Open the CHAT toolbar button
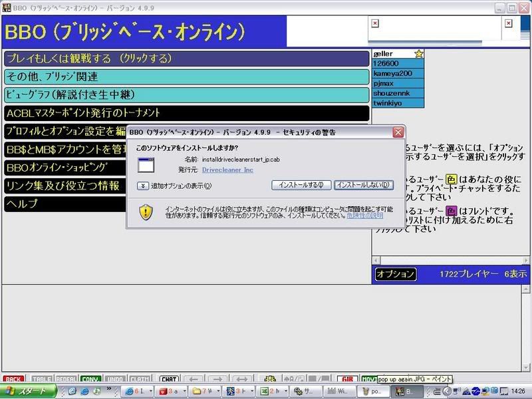The width and height of the screenshot is (532, 399). [x=169, y=379]
